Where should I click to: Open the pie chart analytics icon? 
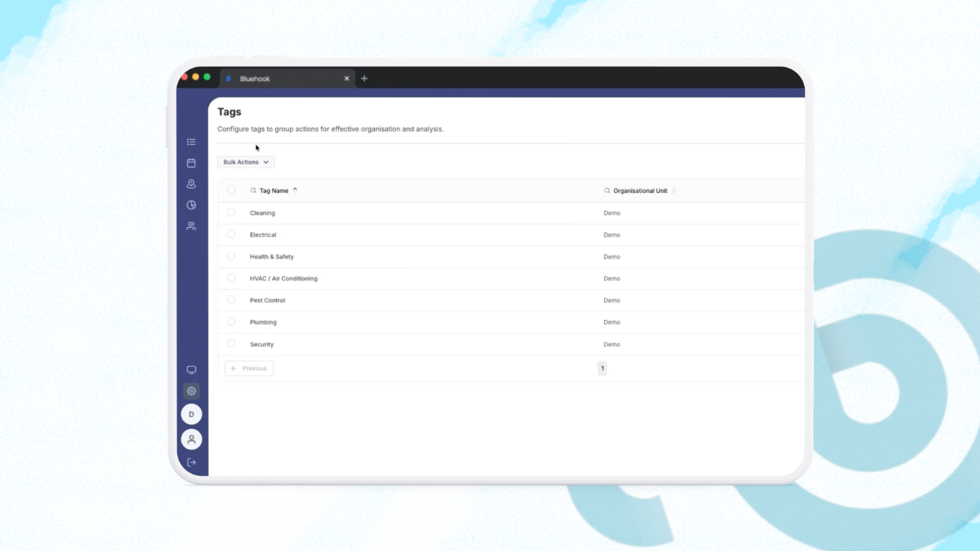191,204
